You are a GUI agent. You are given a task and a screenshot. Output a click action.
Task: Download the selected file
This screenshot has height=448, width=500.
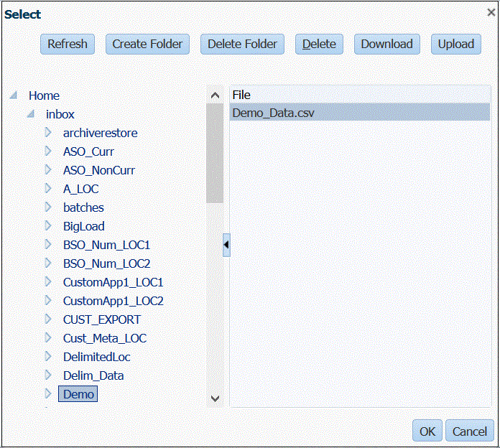(x=386, y=44)
